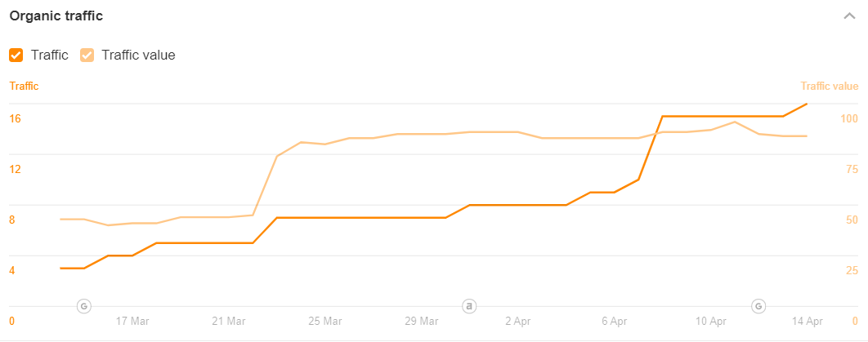Select the 17 Mar date label
868x342 pixels.
[132, 321]
